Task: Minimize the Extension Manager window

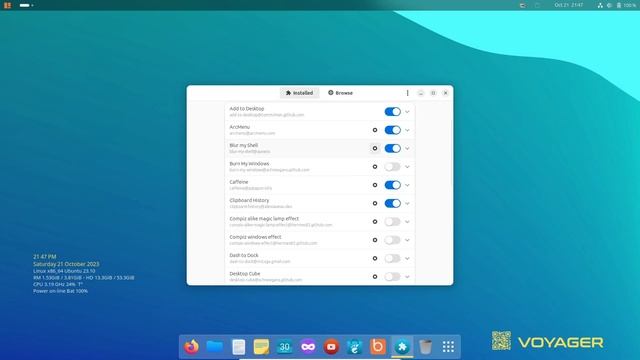Action: click(x=421, y=93)
